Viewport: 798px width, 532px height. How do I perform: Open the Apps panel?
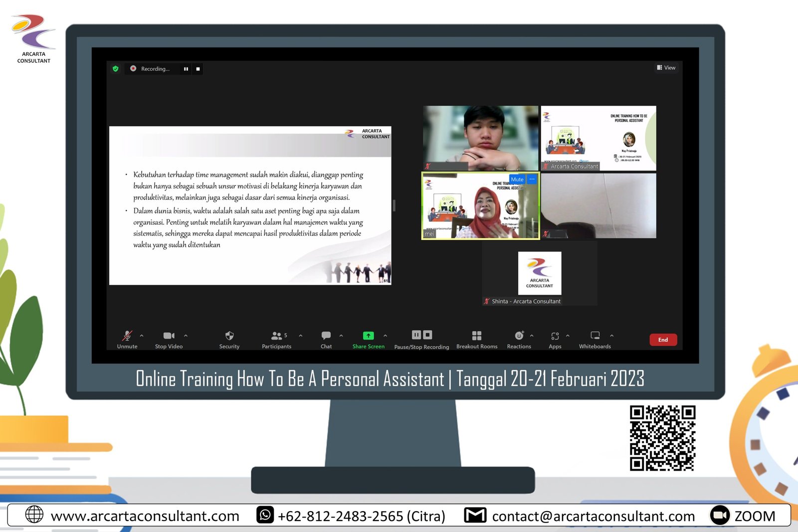point(555,336)
